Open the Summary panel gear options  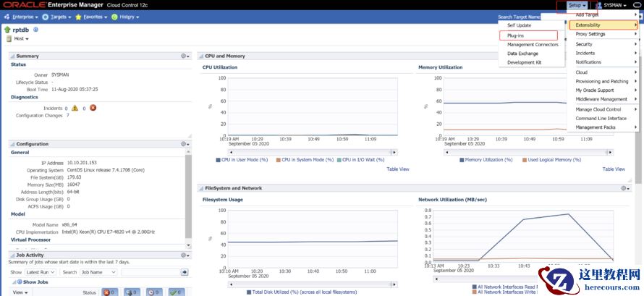click(185, 56)
